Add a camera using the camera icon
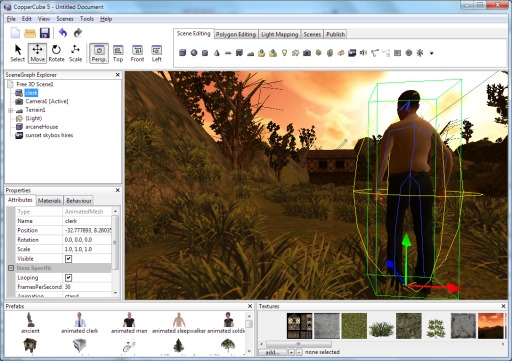Viewport: 512px width, 361px height. coord(307,53)
